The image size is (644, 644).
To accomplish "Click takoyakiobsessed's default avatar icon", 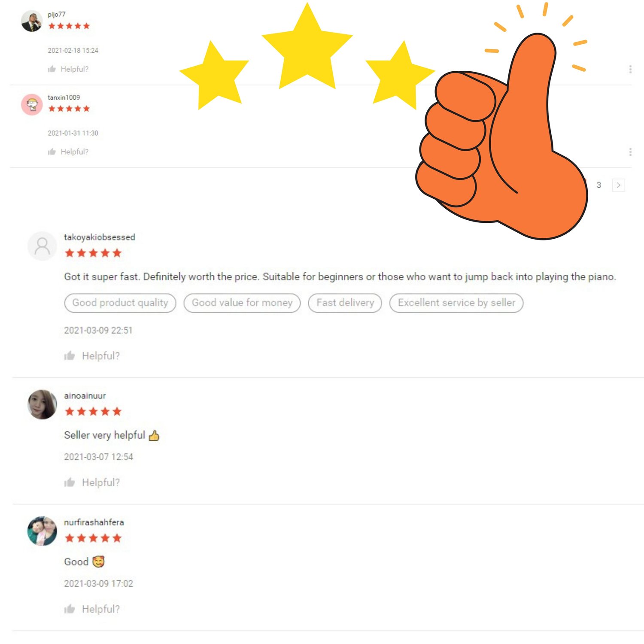I will (x=42, y=246).
